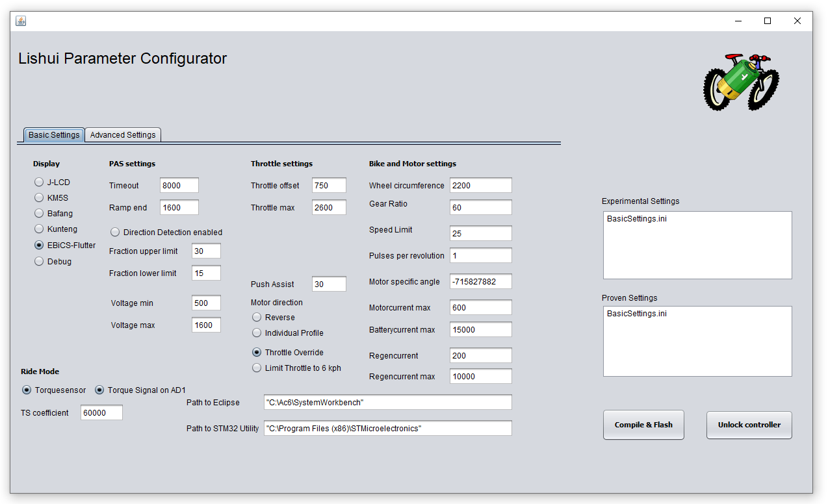828x504 pixels.
Task: Edit the Push Assist value field
Action: click(x=329, y=284)
